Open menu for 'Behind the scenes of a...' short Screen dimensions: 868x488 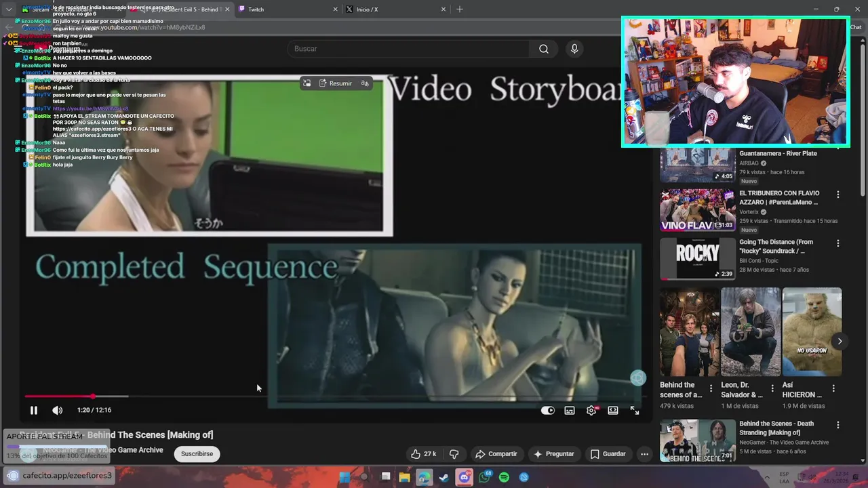coord(711,388)
